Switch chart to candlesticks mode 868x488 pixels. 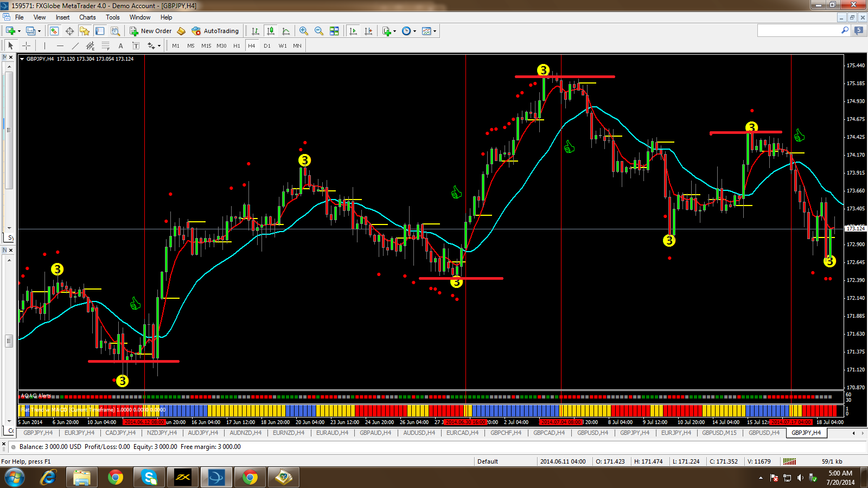[270, 31]
